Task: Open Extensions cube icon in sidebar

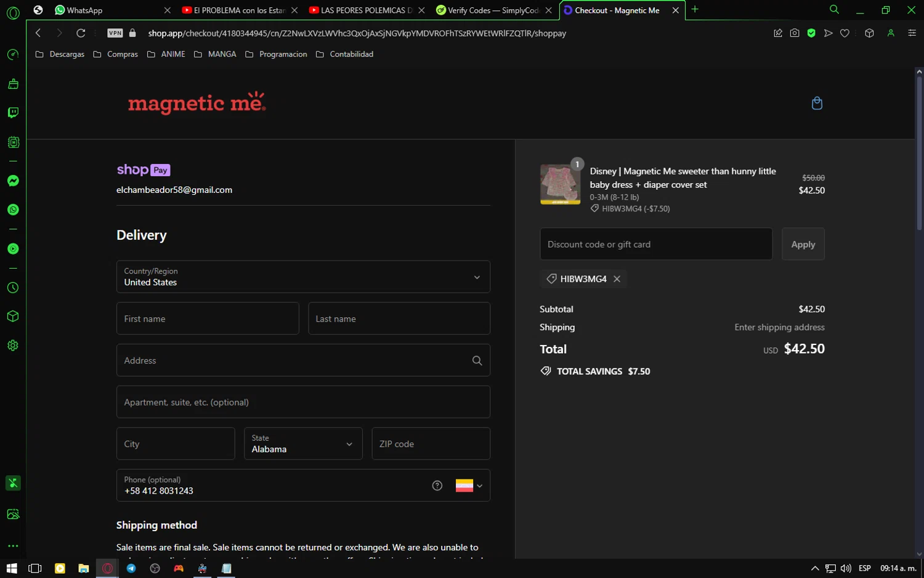Action: [13, 316]
